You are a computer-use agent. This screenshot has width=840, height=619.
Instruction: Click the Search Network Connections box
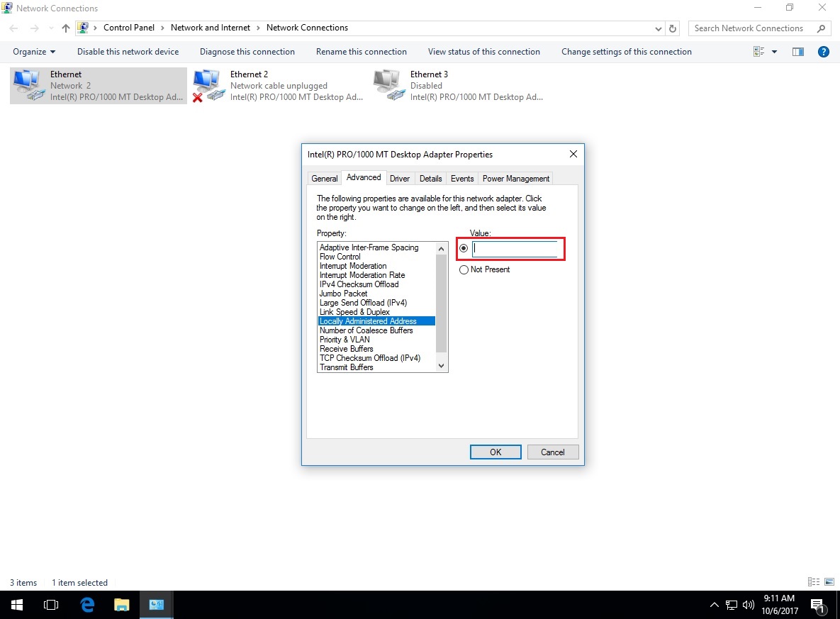tap(759, 28)
